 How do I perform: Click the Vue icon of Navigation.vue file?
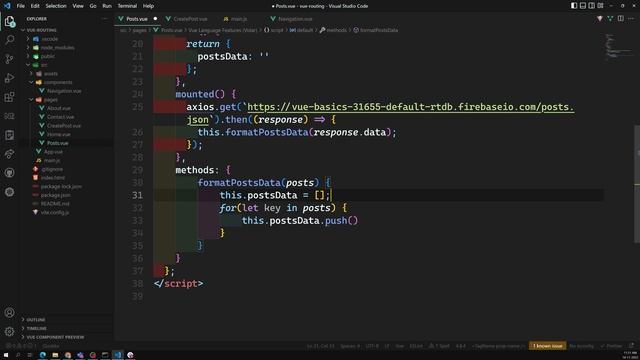tap(42, 91)
